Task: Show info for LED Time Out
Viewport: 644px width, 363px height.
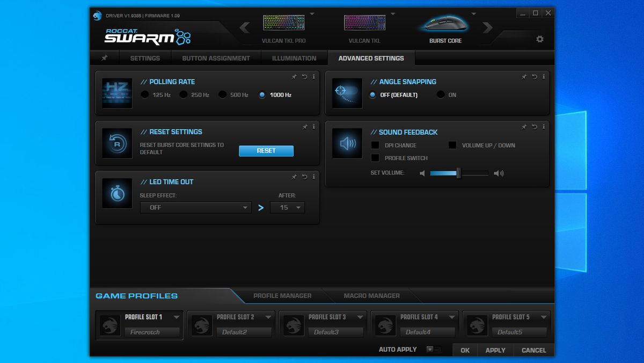Action: click(313, 177)
